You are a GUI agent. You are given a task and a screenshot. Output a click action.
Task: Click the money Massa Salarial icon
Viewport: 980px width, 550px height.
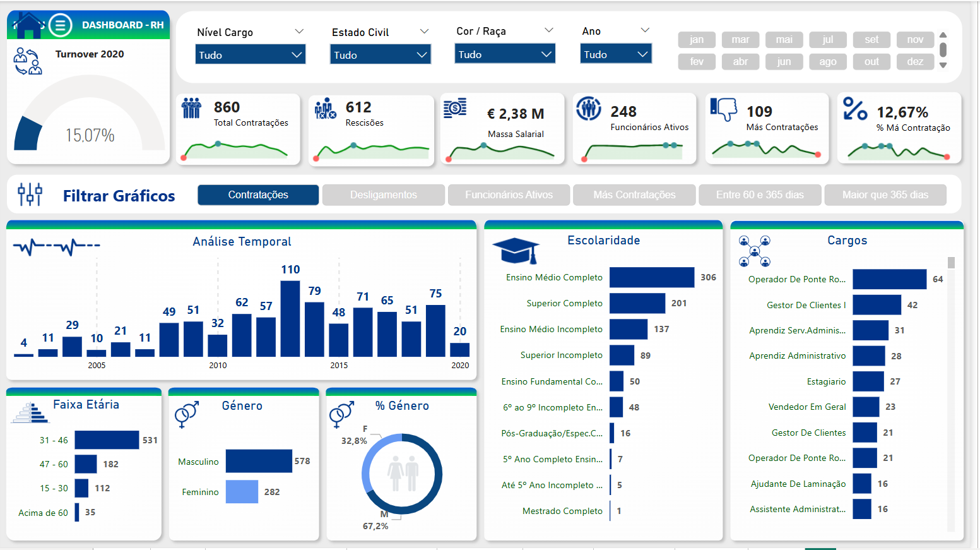tap(455, 109)
